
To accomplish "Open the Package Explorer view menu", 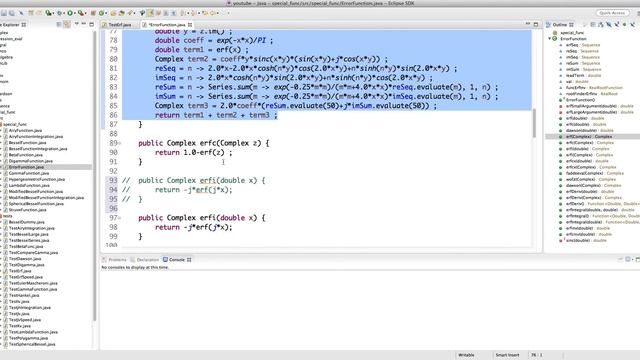I will [77, 24].
